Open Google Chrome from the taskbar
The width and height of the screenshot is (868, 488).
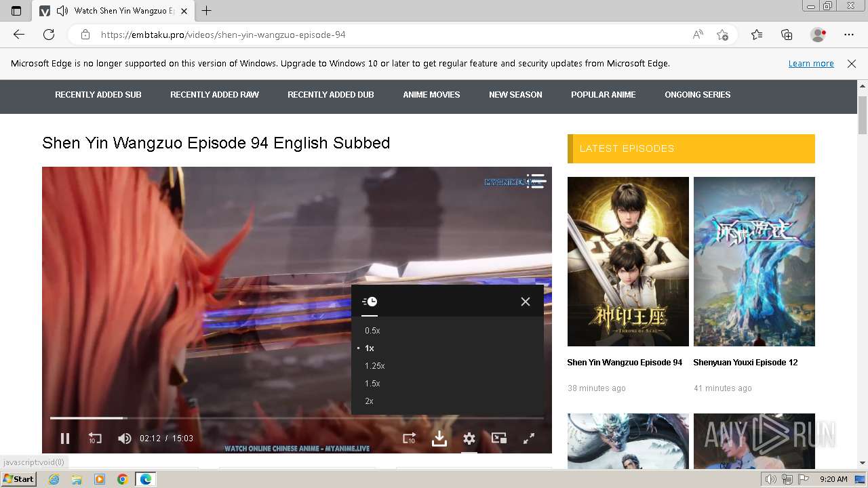tap(122, 479)
